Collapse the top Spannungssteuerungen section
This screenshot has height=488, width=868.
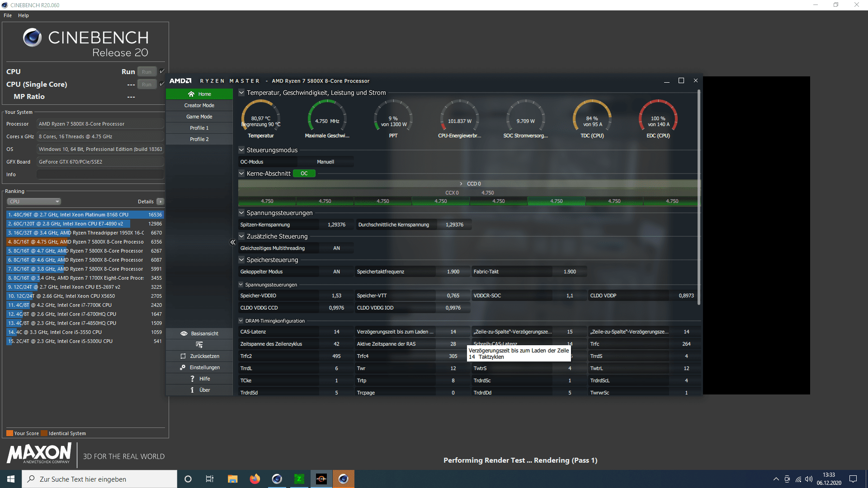pos(241,213)
